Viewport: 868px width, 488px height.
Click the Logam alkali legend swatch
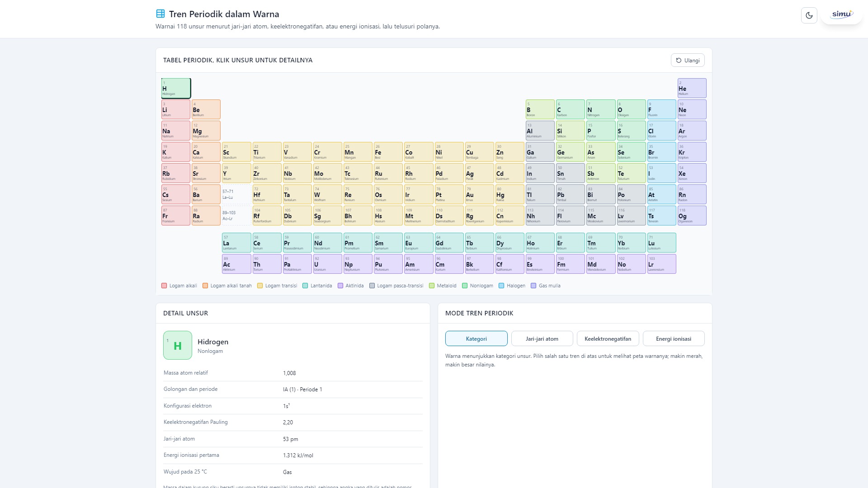click(x=164, y=286)
